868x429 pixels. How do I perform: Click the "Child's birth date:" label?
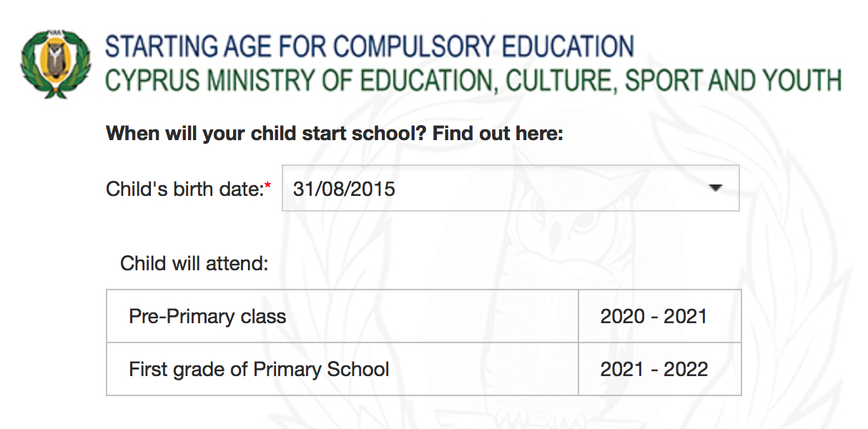point(185,189)
